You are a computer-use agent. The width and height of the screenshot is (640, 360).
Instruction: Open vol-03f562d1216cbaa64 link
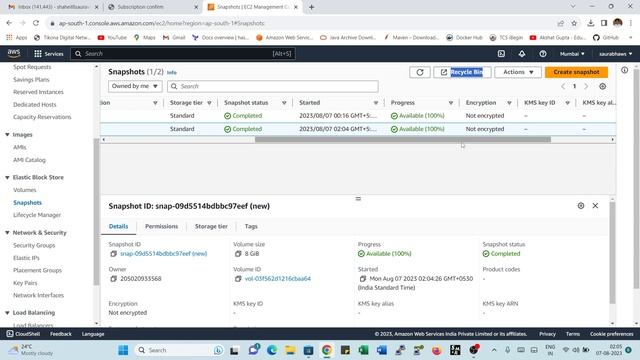278,279
